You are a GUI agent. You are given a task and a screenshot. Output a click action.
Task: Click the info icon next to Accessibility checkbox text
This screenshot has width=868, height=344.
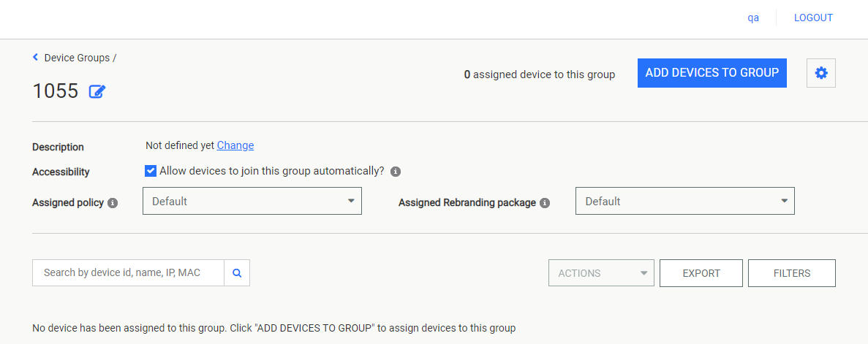point(396,172)
